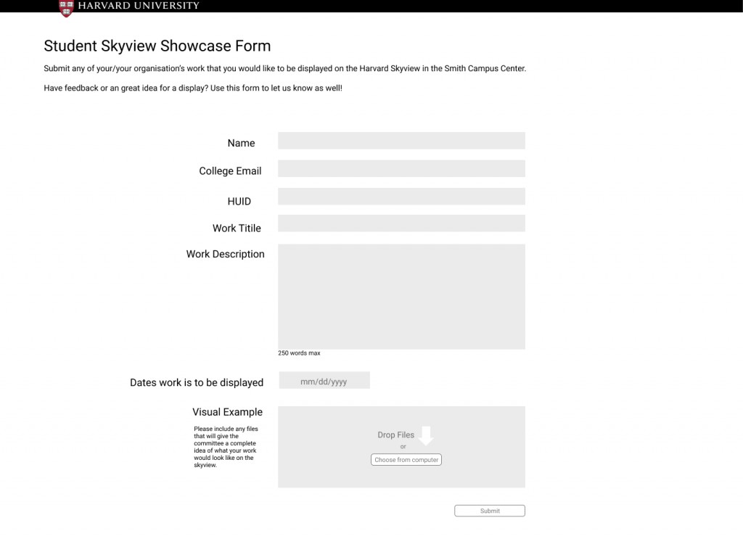Click the Work Description label
Image resolution: width=743 pixels, height=560 pixels.
(225, 255)
